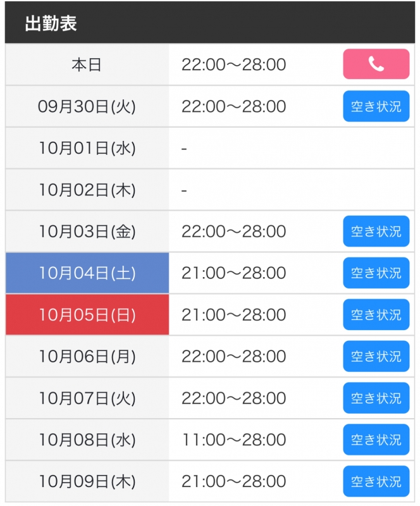Click the 10月01日(水) date cell
Viewport: 420px width, 506px height.
87,148
